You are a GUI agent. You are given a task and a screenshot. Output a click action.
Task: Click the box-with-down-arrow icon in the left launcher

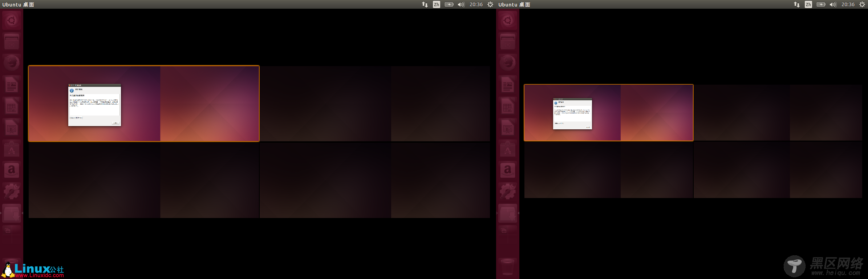point(12,213)
